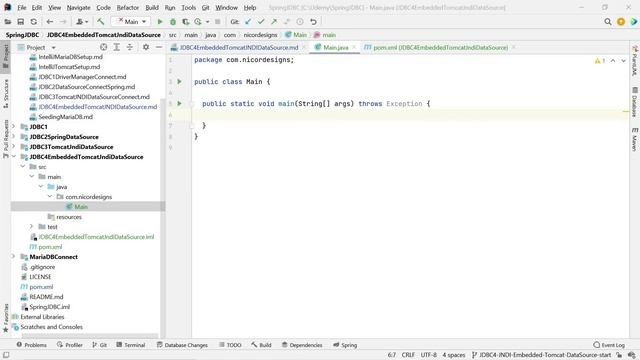Navigate forward in toolbar
Image resolution: width=640 pixels, height=360 pixels.
tap(63, 22)
